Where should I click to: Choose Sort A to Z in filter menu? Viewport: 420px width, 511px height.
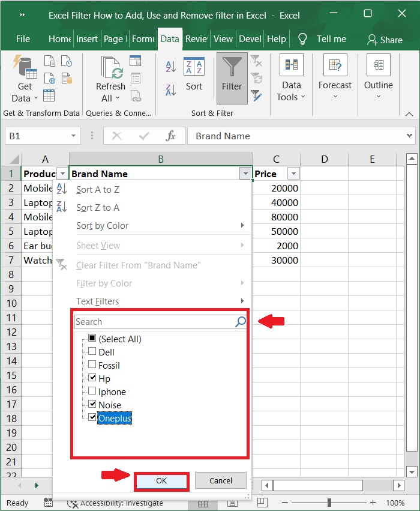tap(152, 190)
